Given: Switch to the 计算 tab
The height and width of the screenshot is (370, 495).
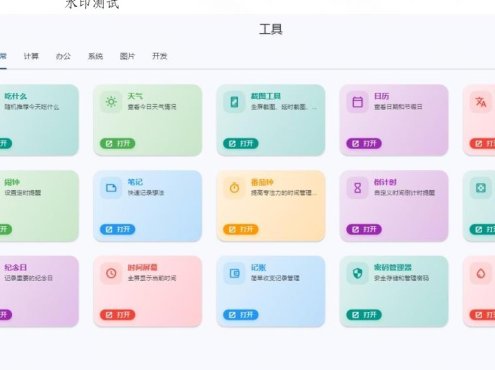Looking at the screenshot, I should (31, 56).
